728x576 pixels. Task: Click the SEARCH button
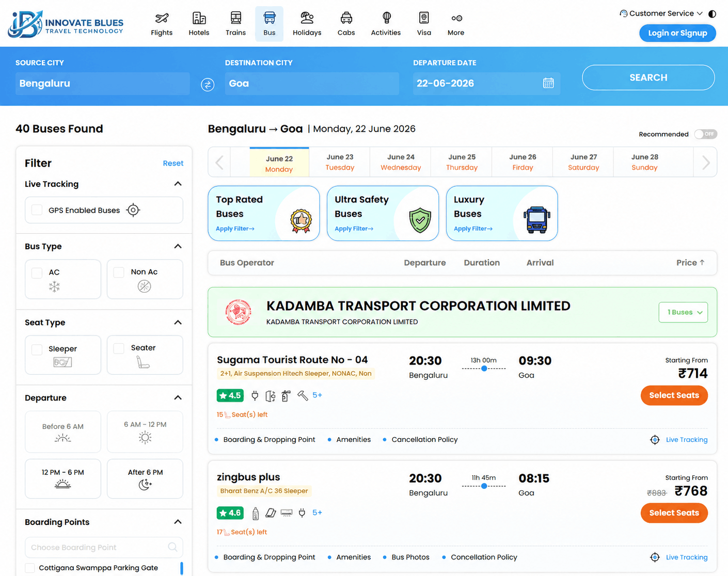pyautogui.click(x=648, y=77)
